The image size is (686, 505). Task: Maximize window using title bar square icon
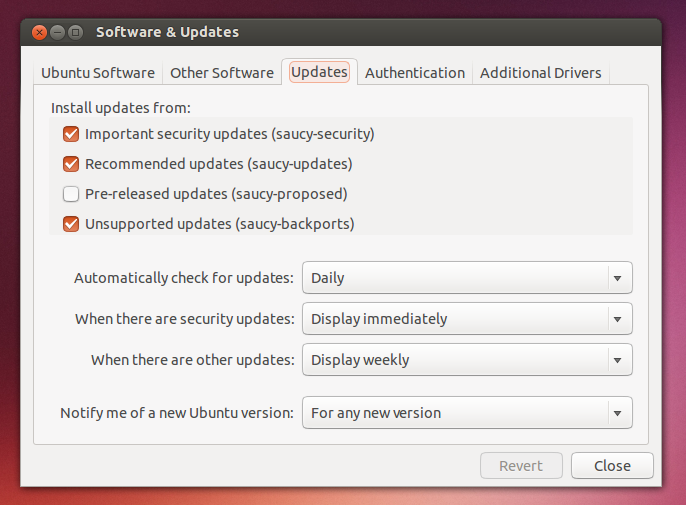76,32
